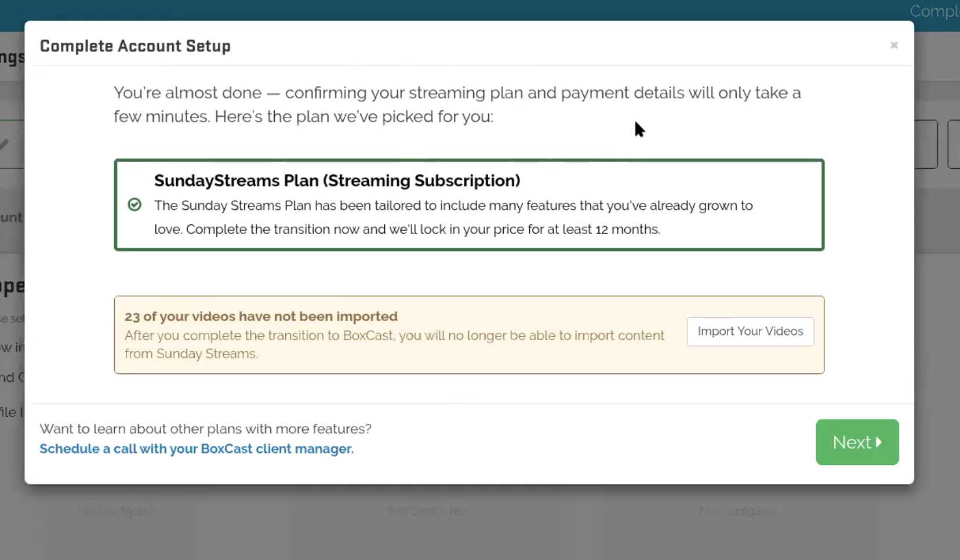Click the green checkmark circle icon

pyautogui.click(x=134, y=205)
